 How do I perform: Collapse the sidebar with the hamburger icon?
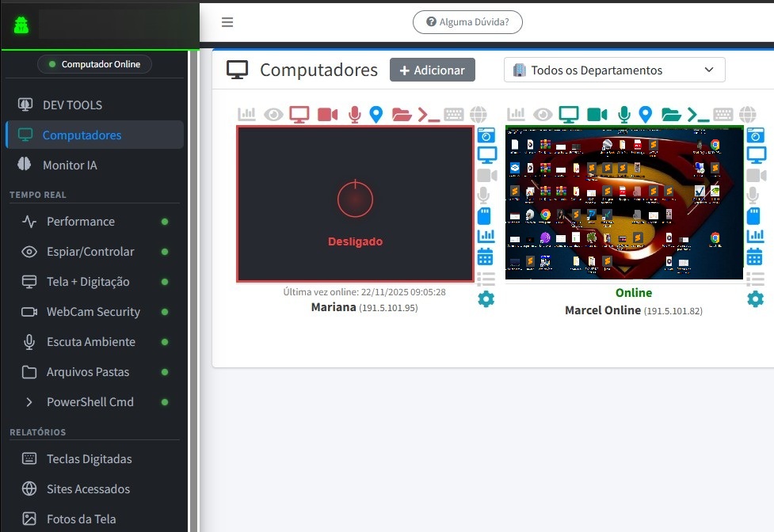(x=227, y=21)
